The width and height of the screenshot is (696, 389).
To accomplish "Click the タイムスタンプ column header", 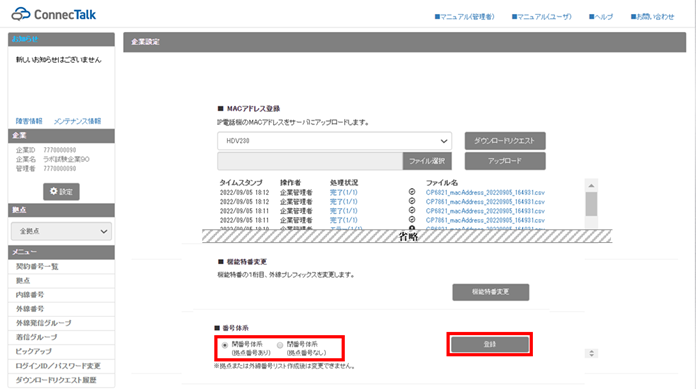I will (x=241, y=183).
